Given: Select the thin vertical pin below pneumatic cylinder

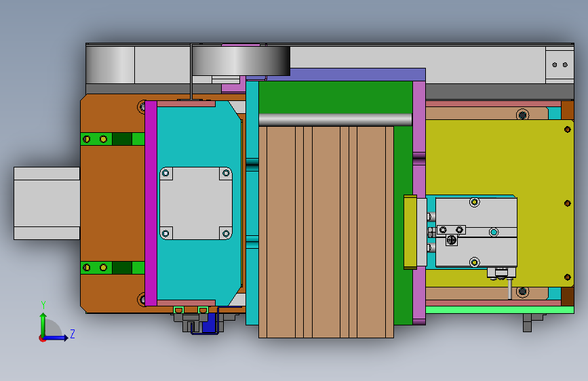Looking at the screenshot, I should point(510,289).
